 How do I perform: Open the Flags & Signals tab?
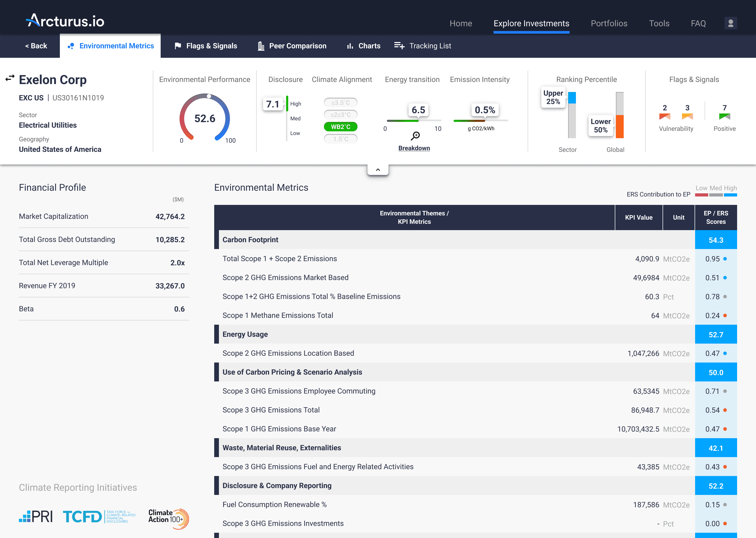(206, 46)
